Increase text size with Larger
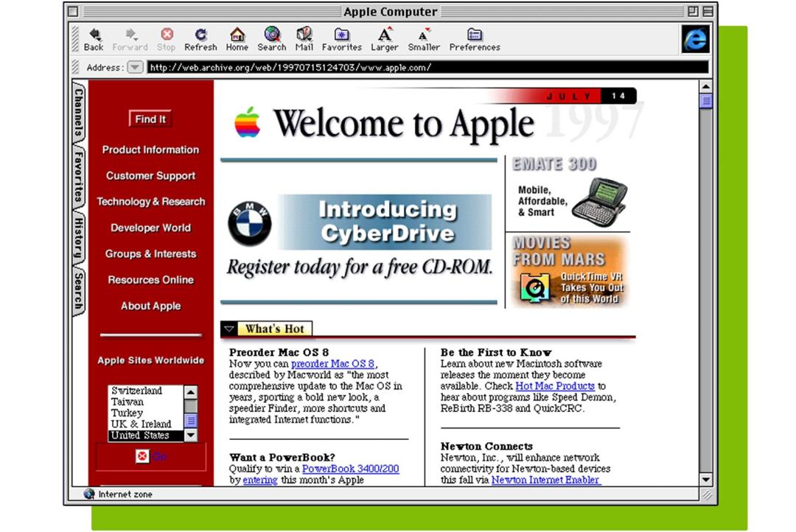 pos(384,40)
